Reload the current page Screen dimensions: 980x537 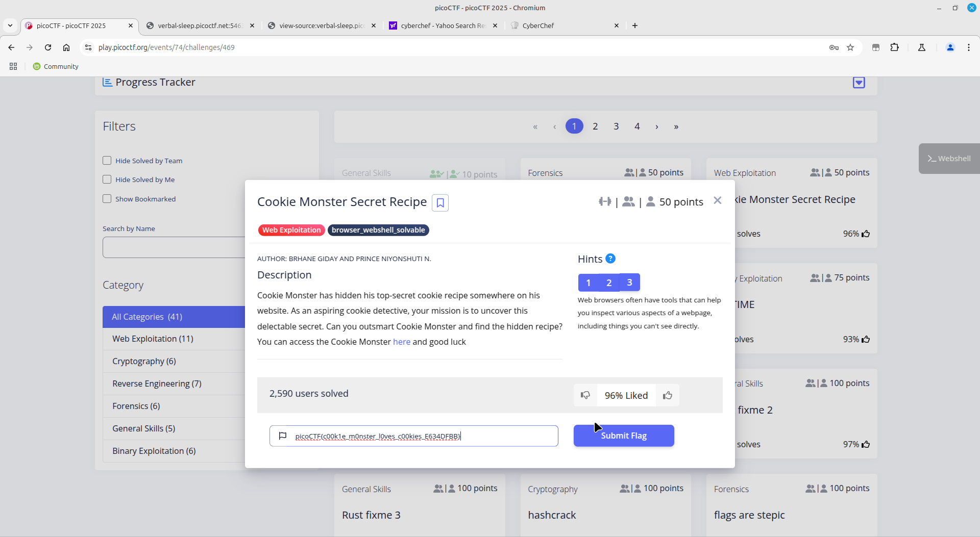coord(48,47)
